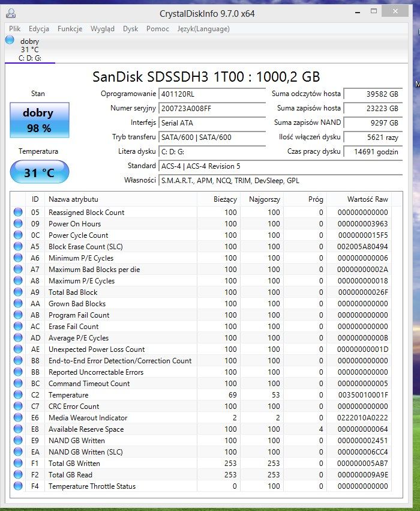Image resolution: width=420 pixels, height=511 pixels.
Task: Click status orb of C2 Temperature row
Action: click(18, 395)
